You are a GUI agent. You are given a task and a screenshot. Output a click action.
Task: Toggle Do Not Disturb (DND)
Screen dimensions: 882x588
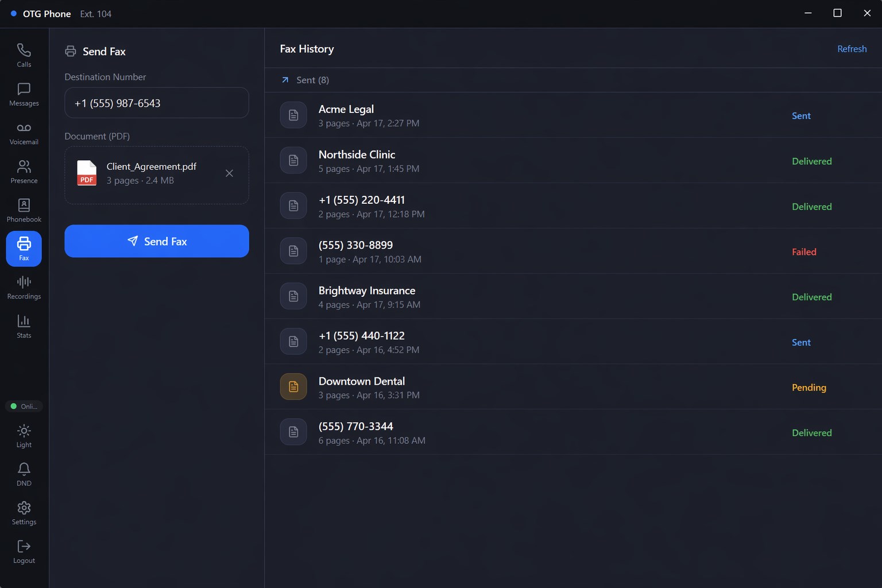(24, 474)
